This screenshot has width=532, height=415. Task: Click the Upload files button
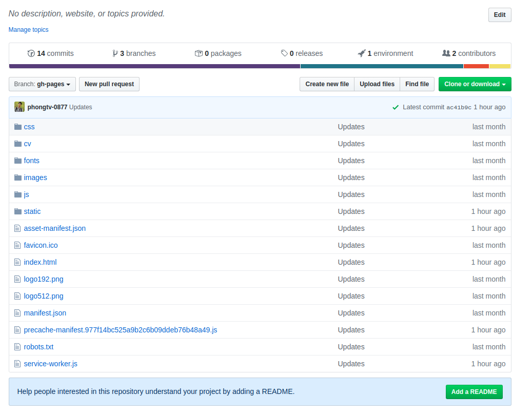coord(377,84)
